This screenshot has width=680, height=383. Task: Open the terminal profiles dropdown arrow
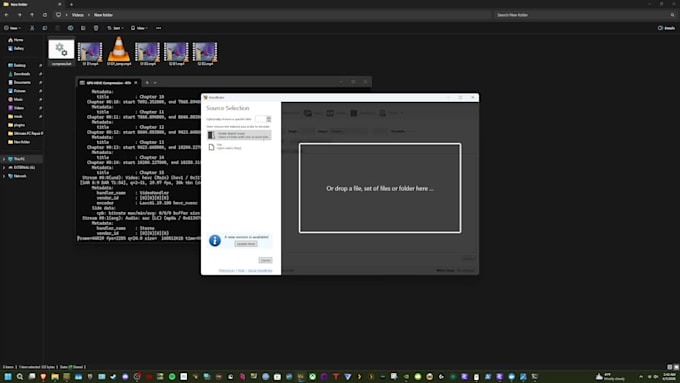(x=155, y=82)
